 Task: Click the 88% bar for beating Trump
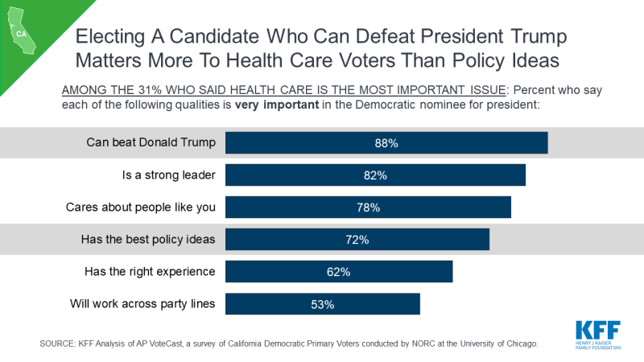click(x=386, y=143)
